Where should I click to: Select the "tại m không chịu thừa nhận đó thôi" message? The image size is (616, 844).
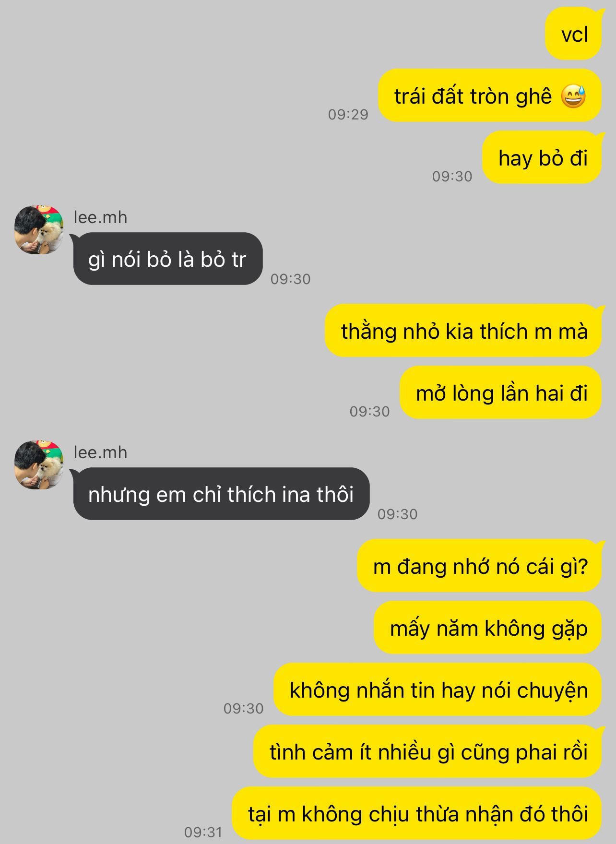[417, 813]
